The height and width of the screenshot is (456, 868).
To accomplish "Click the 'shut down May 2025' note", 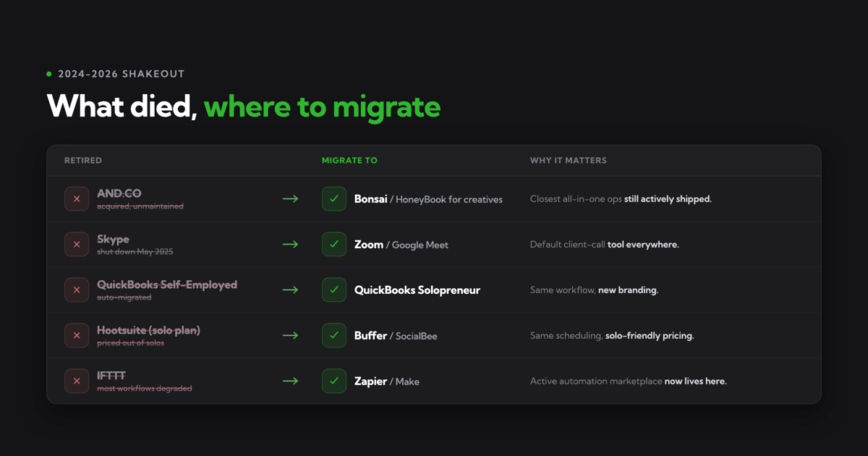I will pos(135,252).
